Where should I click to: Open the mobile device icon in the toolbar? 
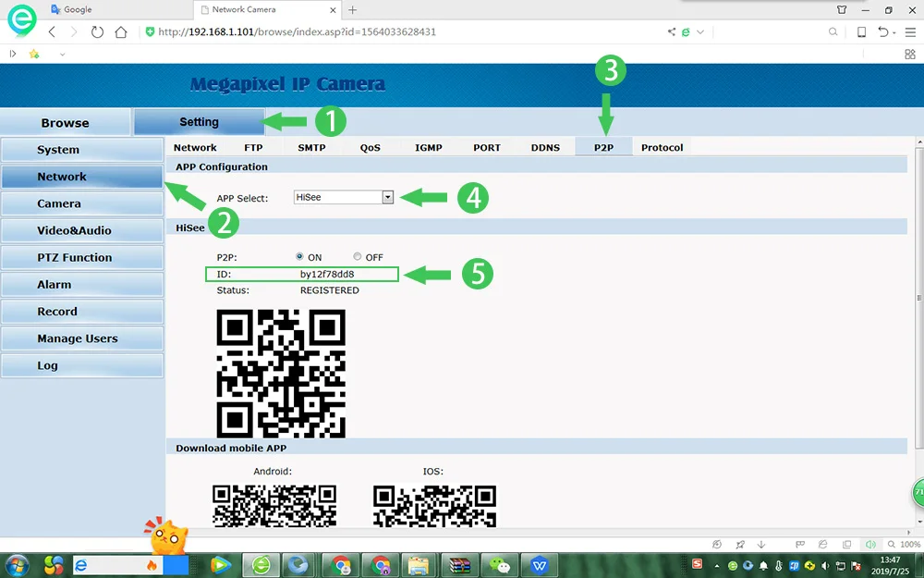[x=861, y=31]
